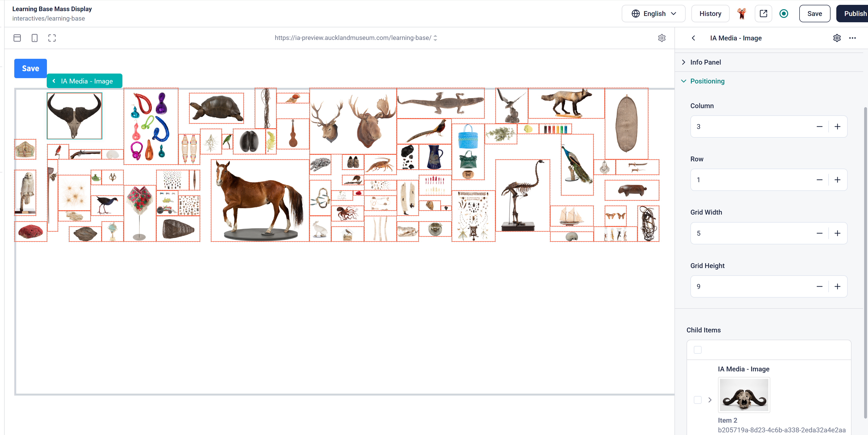Open the History button
The height and width of the screenshot is (435, 868).
pos(710,14)
